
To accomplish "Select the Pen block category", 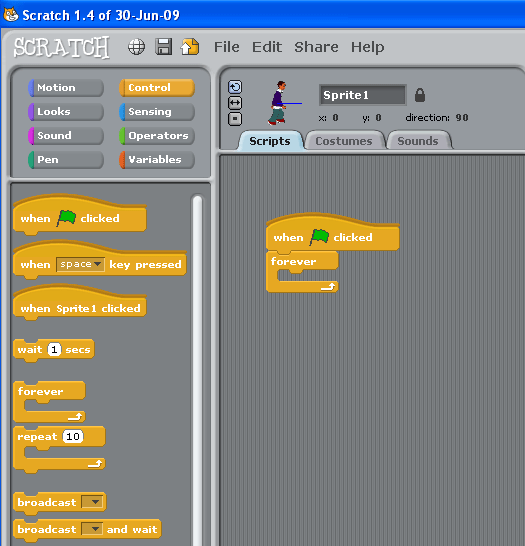I will coord(66,159).
